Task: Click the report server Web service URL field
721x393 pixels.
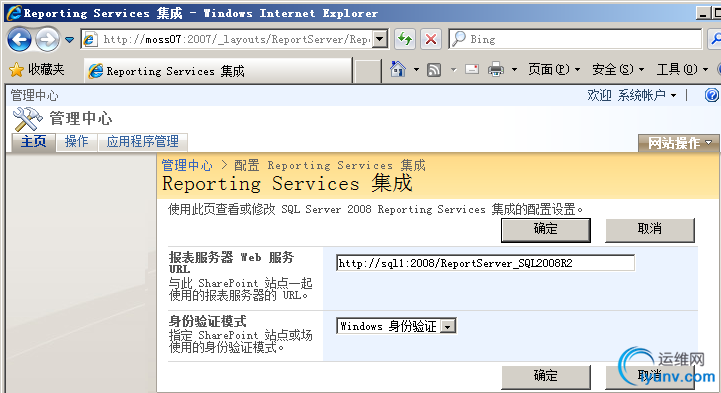Action: click(486, 263)
